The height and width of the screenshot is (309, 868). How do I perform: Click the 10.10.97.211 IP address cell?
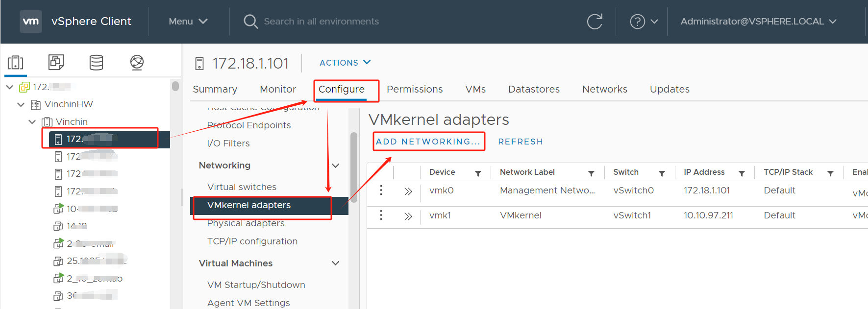(x=709, y=215)
